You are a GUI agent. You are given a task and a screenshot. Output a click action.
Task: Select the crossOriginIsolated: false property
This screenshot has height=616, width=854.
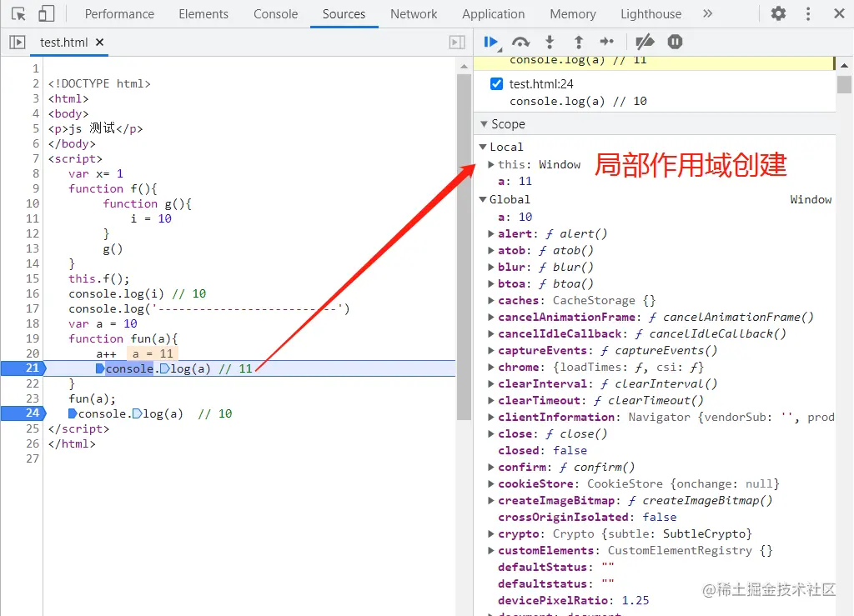pyautogui.click(x=587, y=517)
